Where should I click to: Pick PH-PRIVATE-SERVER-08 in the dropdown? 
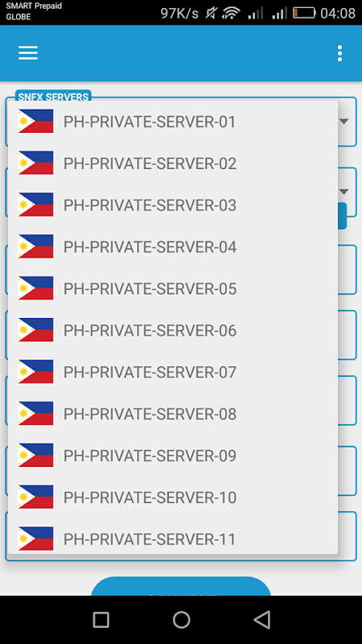tap(173, 414)
